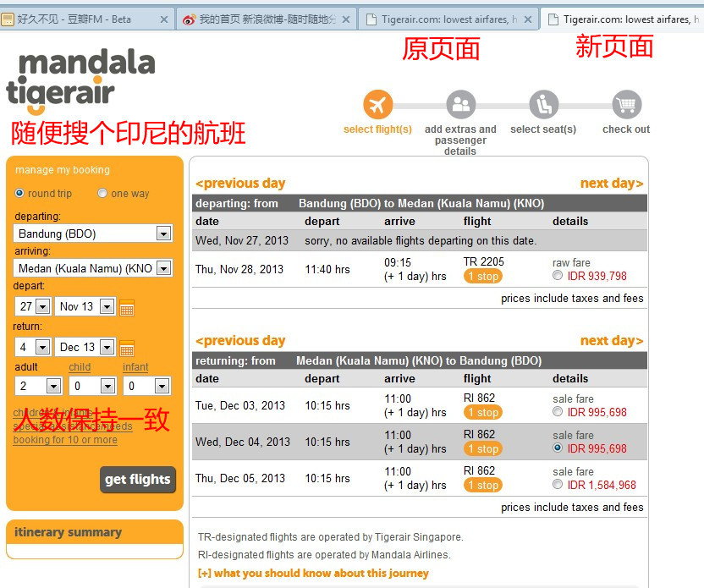
Task: Open the depart date calendar icon
Action: coord(127,307)
